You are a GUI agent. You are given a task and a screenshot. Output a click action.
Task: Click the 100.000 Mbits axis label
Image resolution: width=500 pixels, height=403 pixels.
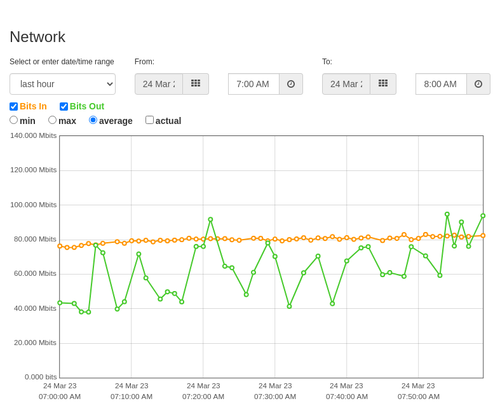[x=33, y=205]
